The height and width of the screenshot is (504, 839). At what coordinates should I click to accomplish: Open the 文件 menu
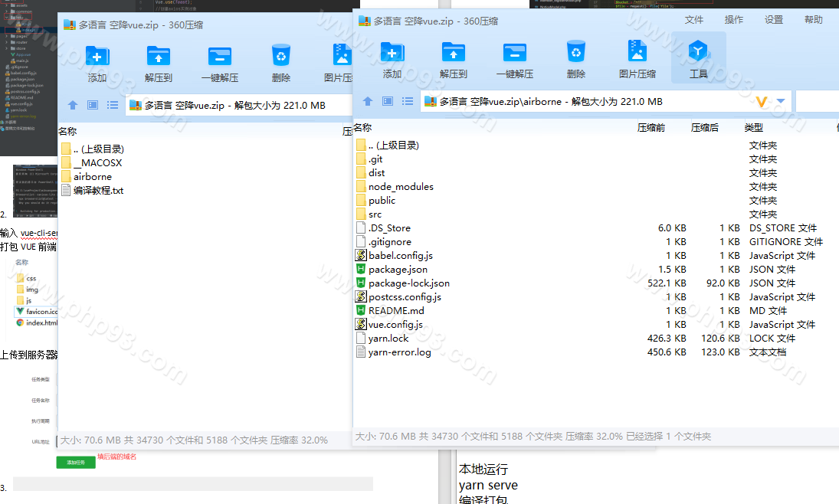(693, 20)
